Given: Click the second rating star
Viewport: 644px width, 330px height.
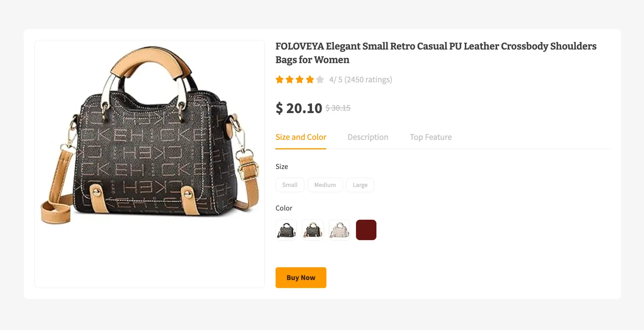Looking at the screenshot, I should [x=289, y=80].
